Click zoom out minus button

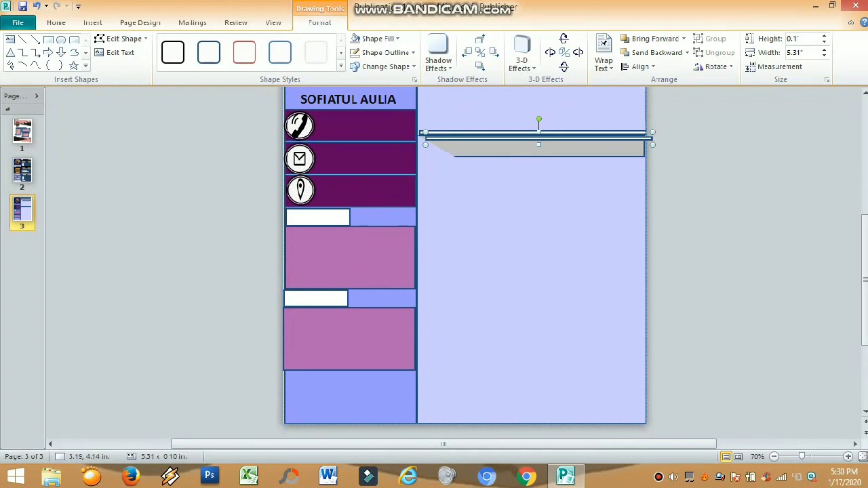tap(774, 457)
